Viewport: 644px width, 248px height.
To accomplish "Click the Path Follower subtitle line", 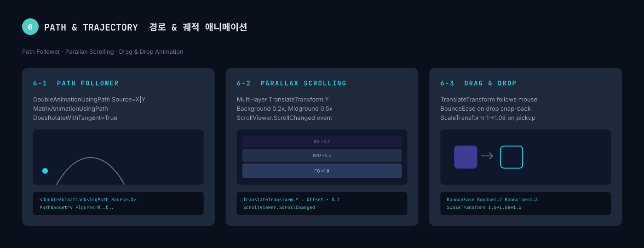I will (103, 52).
